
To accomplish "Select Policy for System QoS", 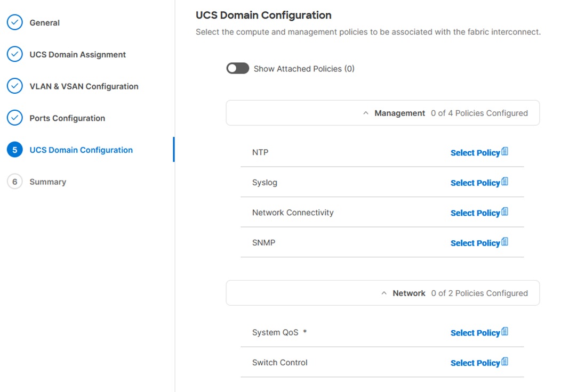I will (x=475, y=333).
